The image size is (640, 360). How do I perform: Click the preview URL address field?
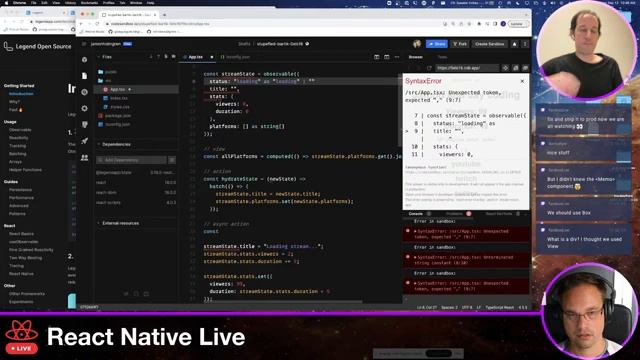pos(467,68)
